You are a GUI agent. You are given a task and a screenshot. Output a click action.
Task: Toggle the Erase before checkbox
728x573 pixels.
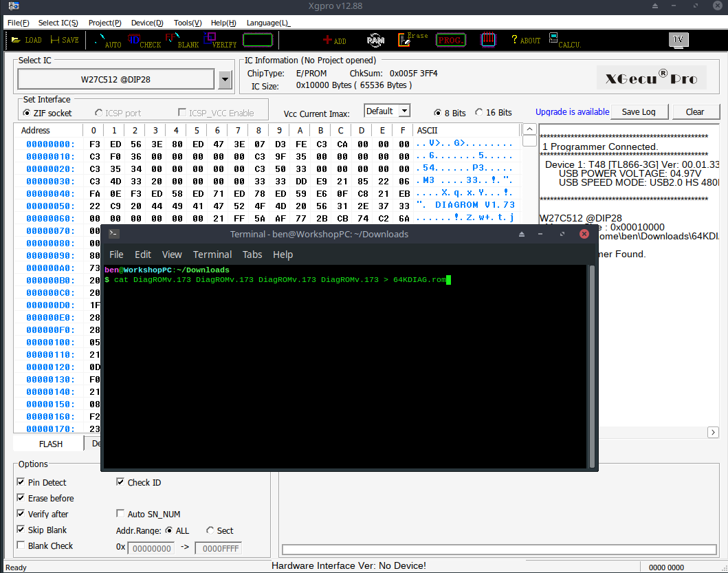[x=21, y=498]
